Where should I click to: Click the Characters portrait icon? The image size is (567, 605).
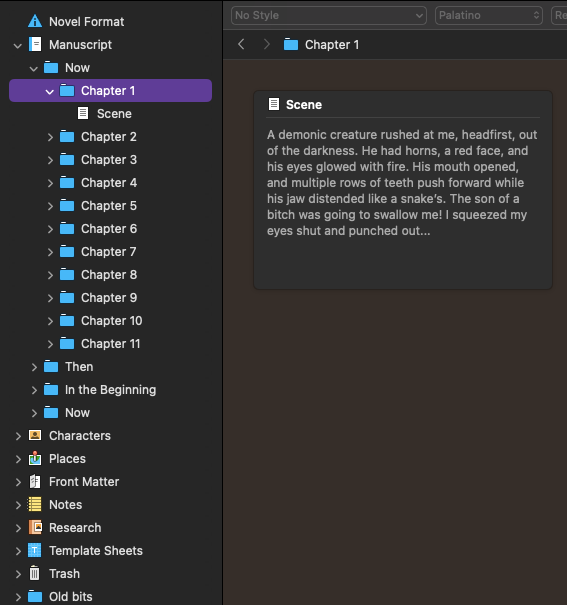[x=35, y=435]
